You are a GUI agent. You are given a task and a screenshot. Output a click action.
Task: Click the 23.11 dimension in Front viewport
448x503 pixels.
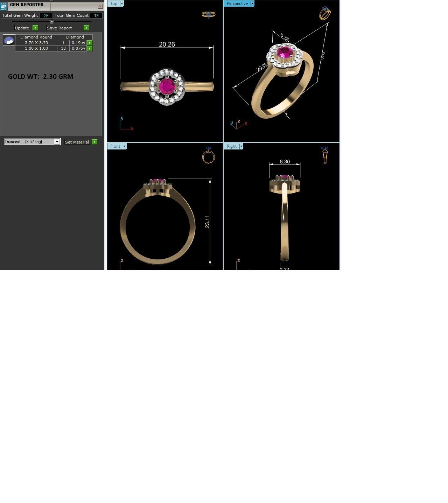(207, 222)
